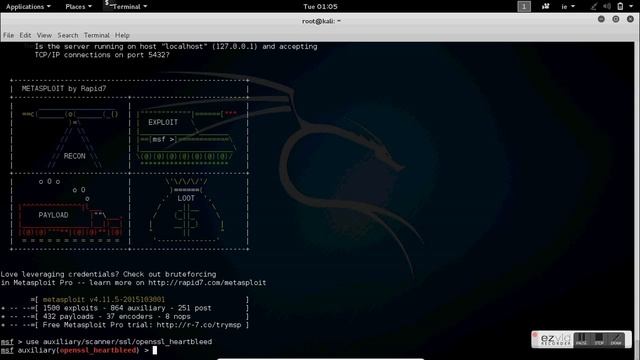Open the Help menu
The height and width of the screenshot is (360, 640).
[122, 35]
